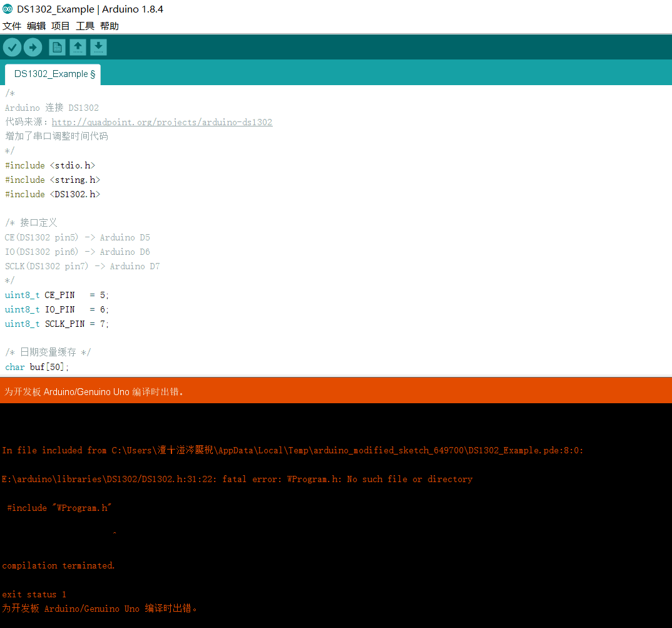672x628 pixels.
Task: Open the quadpoint.org arduino-ds1302 link
Action: click(162, 122)
